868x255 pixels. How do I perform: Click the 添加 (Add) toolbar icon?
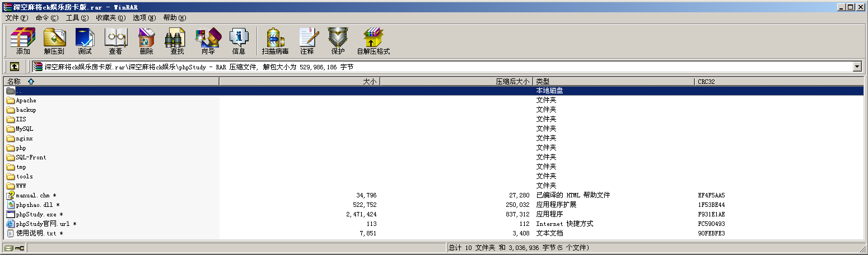pos(23,41)
